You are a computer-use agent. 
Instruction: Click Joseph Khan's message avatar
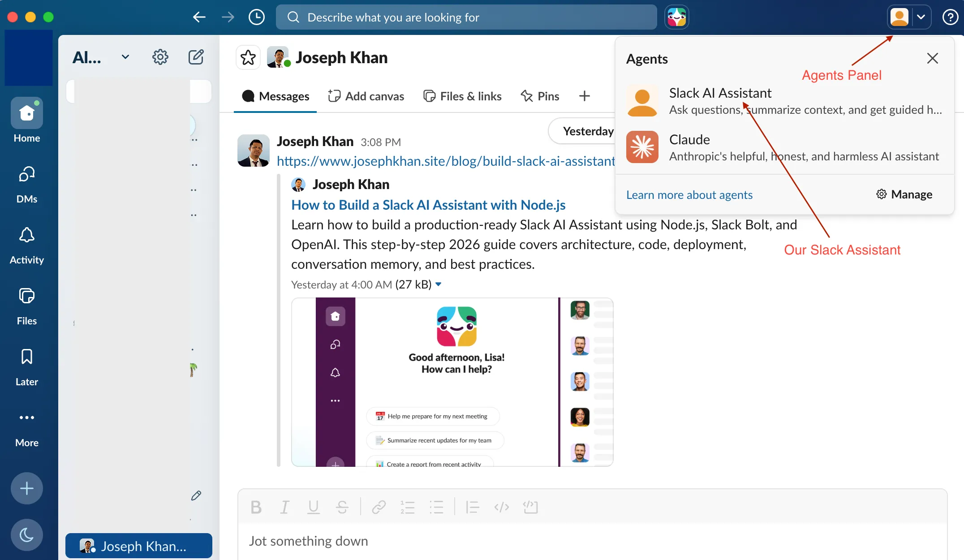(254, 151)
